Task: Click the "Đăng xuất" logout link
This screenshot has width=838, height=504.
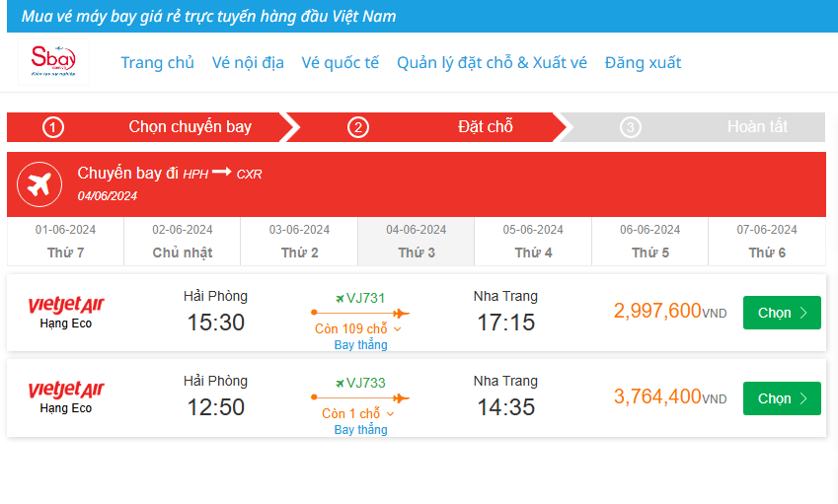Action: (x=644, y=63)
